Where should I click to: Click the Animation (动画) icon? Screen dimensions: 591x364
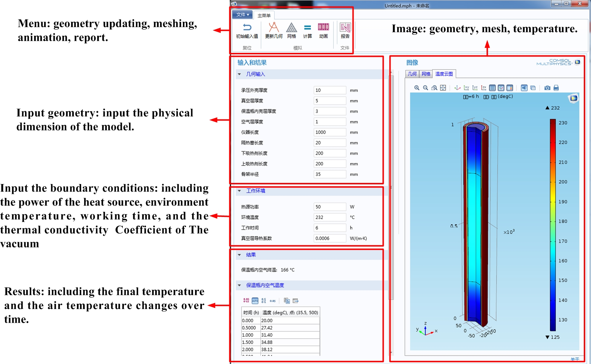323,27
